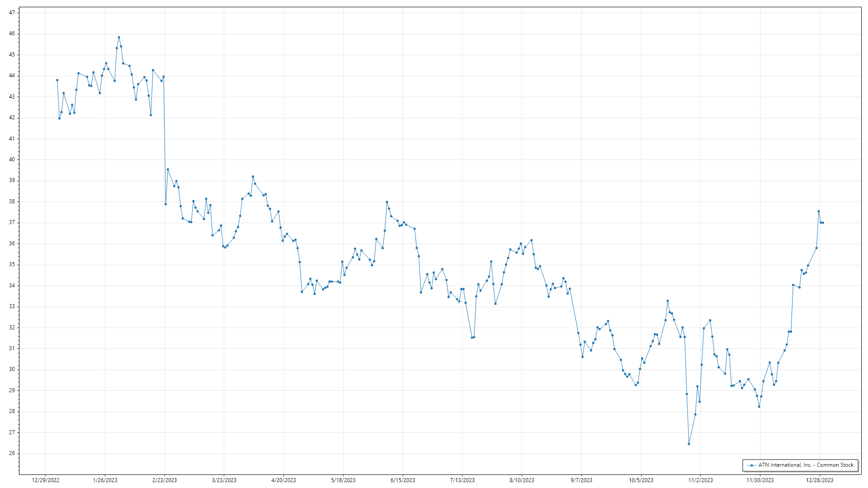Click the 4/20/2023 x-axis date label
The width and height of the screenshot is (868, 488).
pos(283,480)
